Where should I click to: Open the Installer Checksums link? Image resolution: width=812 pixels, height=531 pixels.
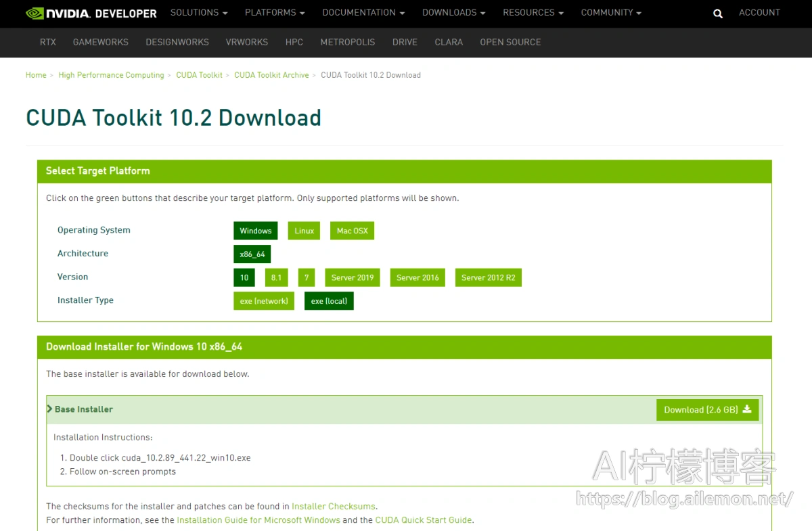tap(334, 506)
